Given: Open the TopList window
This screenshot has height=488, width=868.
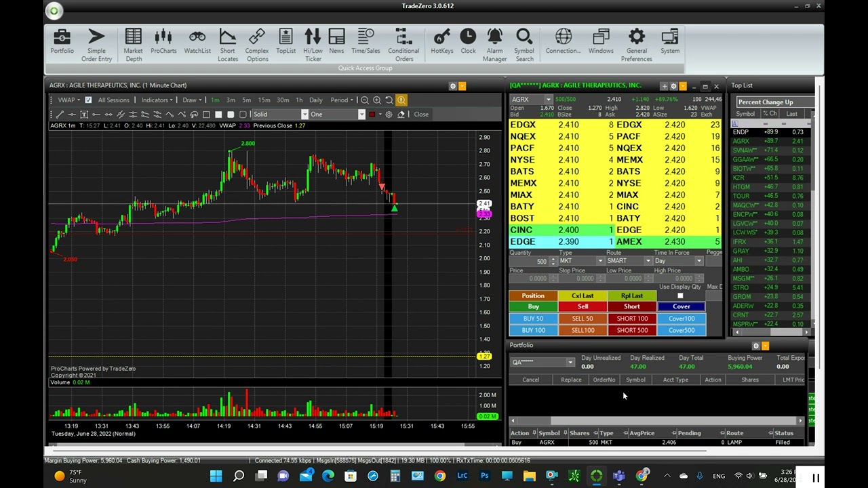Looking at the screenshot, I should point(285,42).
